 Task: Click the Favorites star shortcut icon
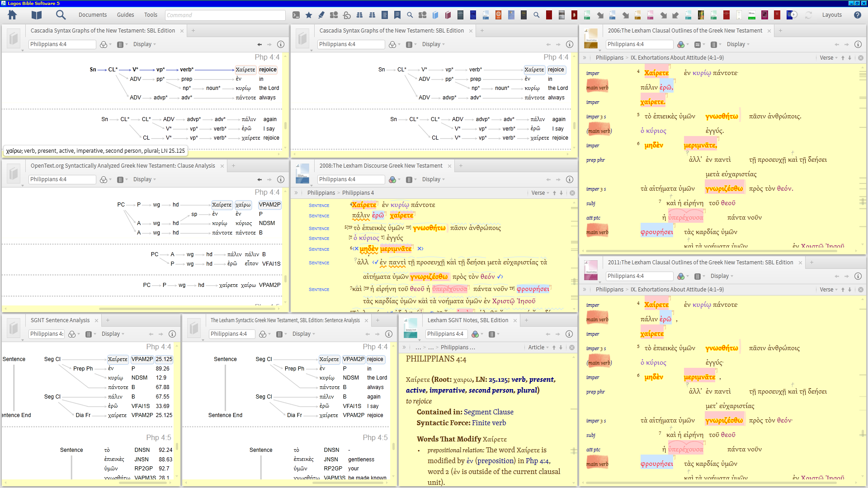tap(309, 15)
